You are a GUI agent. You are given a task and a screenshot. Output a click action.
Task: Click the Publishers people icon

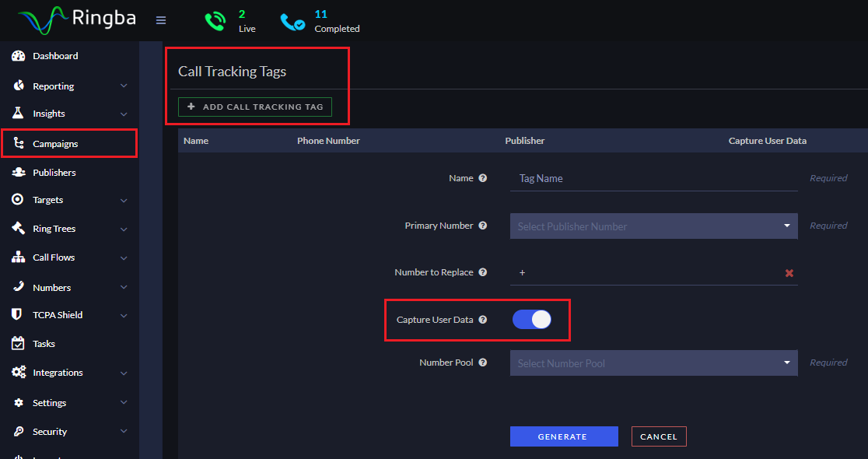pyautogui.click(x=18, y=172)
